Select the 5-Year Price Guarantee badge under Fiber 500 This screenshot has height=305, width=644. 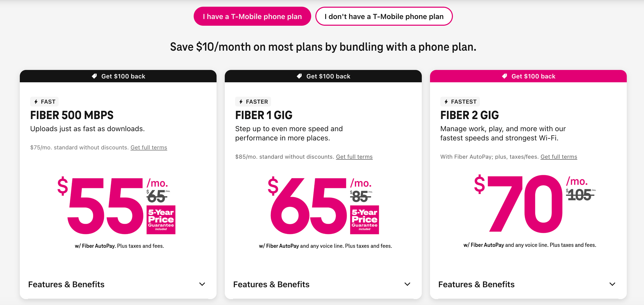(x=161, y=220)
